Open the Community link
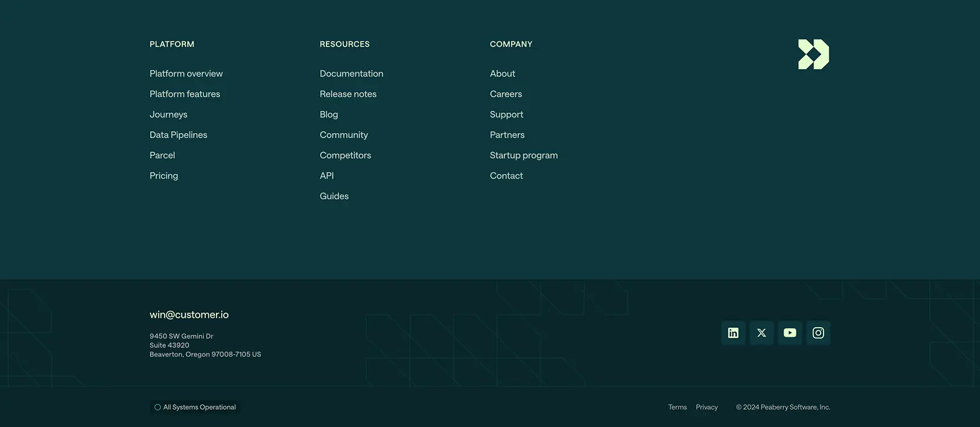 [344, 135]
